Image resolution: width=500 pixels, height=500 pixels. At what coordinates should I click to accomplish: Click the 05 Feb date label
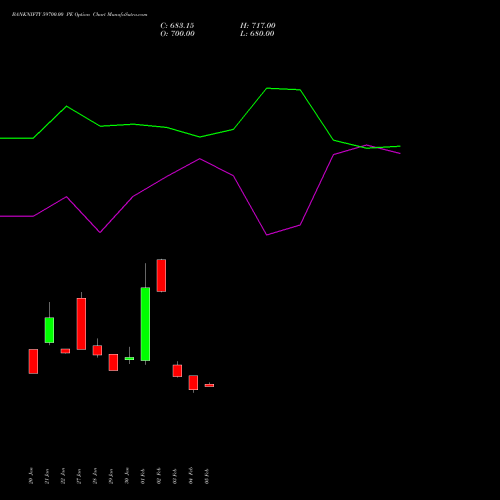pyautogui.click(x=207, y=476)
